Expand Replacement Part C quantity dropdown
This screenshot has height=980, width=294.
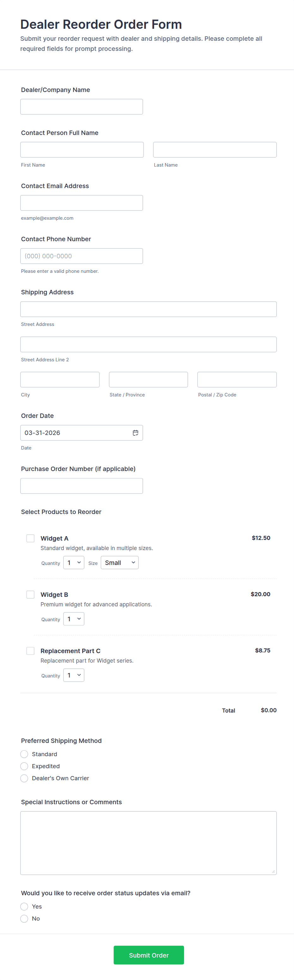point(74,675)
